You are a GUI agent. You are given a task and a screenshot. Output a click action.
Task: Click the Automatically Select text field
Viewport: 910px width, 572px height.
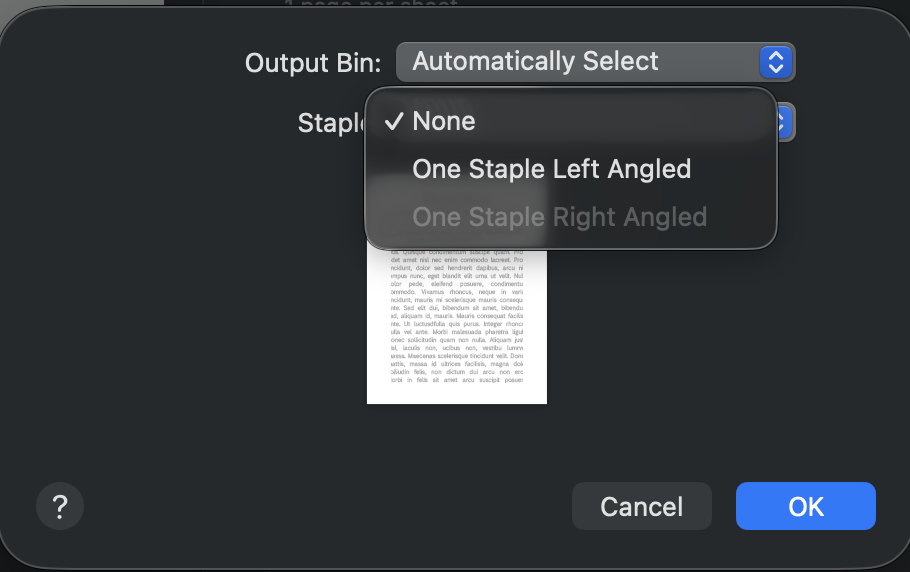535,61
